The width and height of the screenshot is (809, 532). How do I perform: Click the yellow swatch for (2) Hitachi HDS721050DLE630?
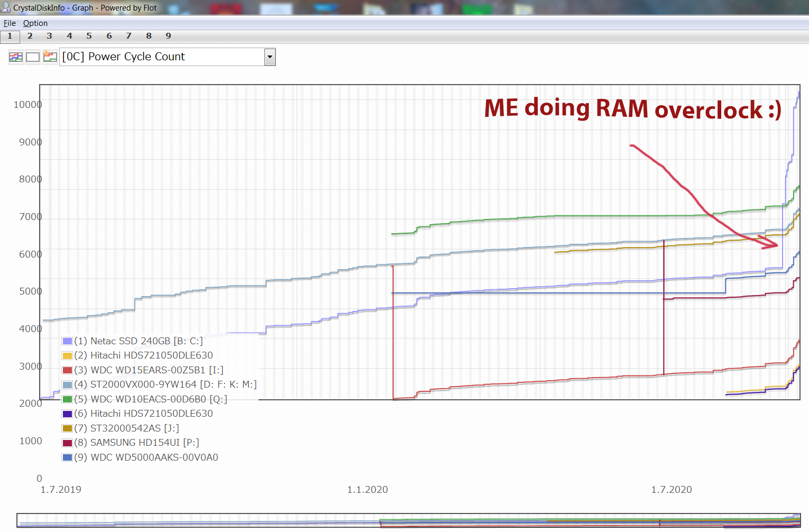[x=67, y=355]
